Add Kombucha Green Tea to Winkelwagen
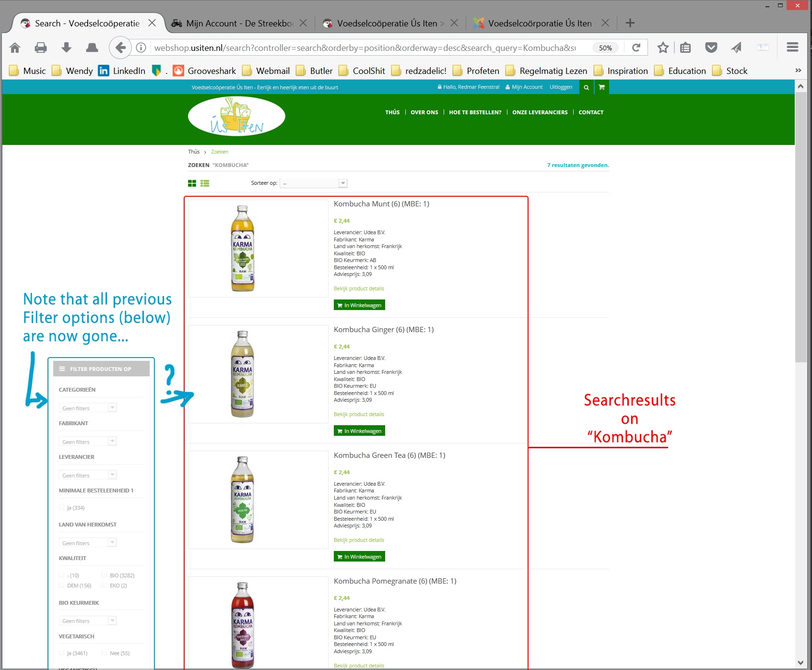 coord(359,557)
